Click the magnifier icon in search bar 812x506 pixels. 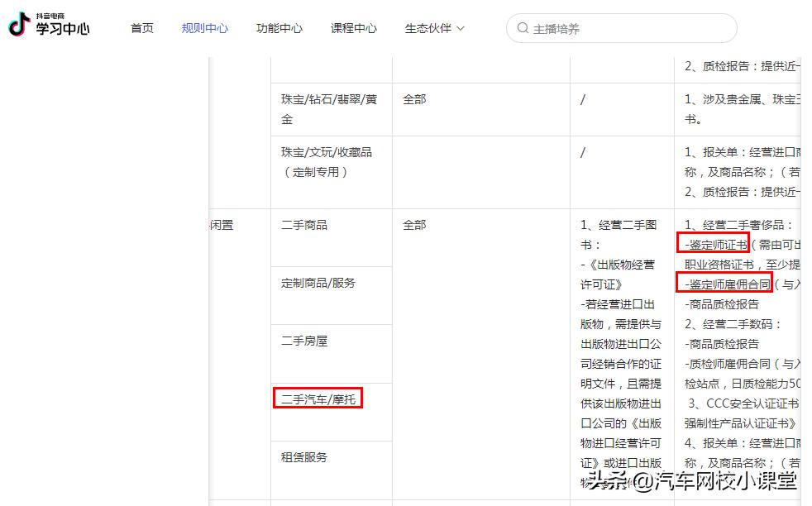coord(523,28)
